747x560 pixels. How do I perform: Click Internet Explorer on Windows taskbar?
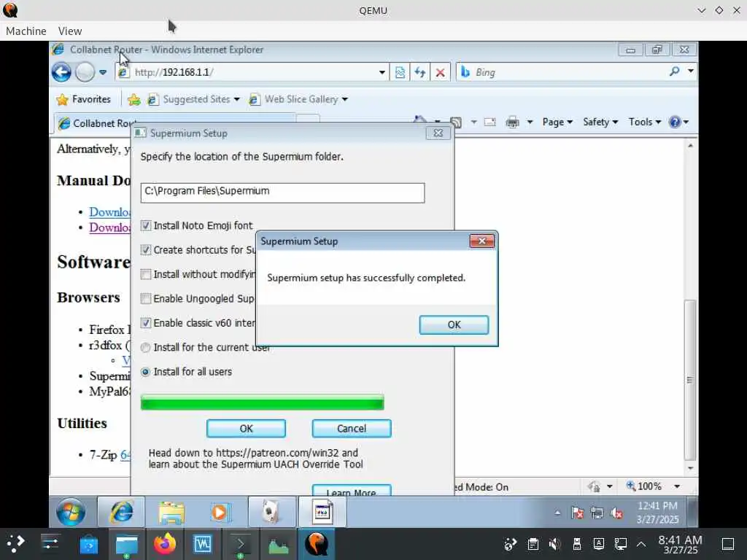[121, 512]
